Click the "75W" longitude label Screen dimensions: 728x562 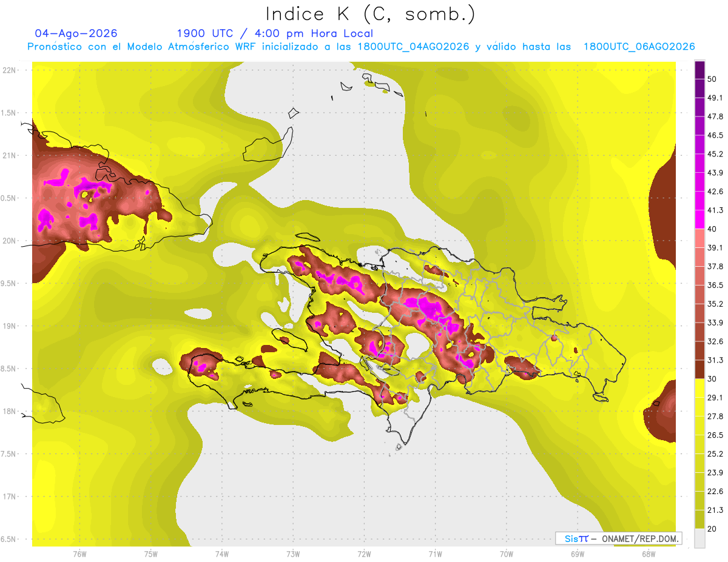pyautogui.click(x=151, y=554)
